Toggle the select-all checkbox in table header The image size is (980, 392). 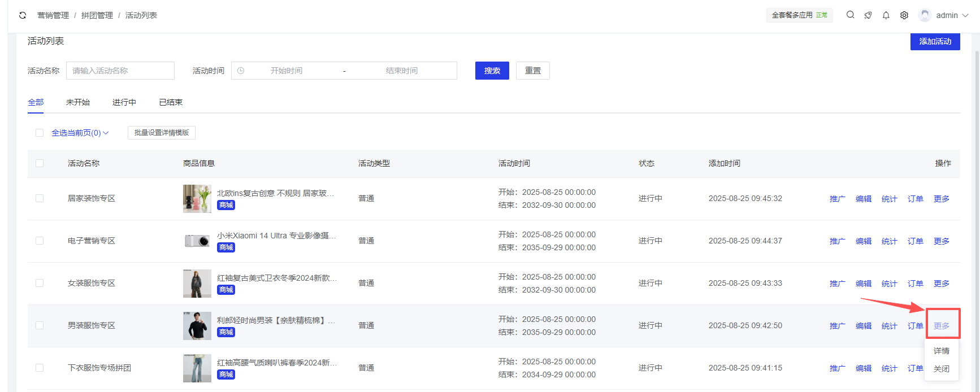tap(40, 163)
